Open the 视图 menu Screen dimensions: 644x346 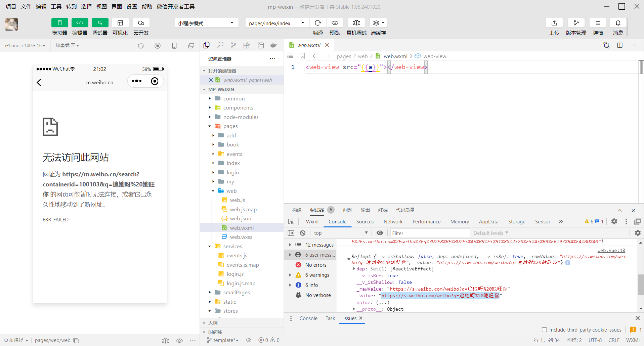tap(101, 6)
